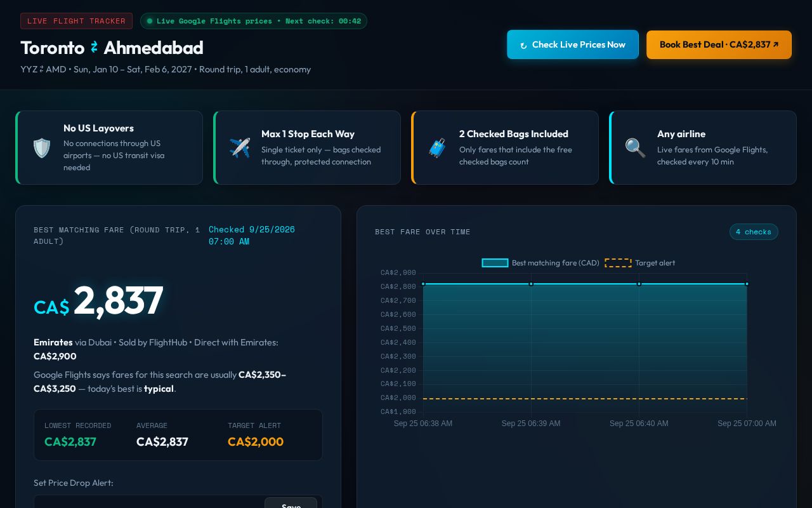Click the Checked 9/25/2026 07:00 AM timestamp
This screenshot has height=508, width=812.
(252, 236)
